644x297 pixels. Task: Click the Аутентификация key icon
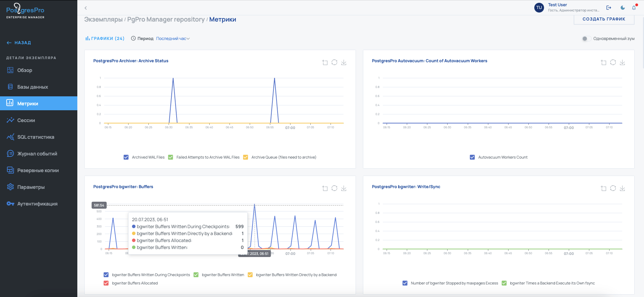[10, 204]
